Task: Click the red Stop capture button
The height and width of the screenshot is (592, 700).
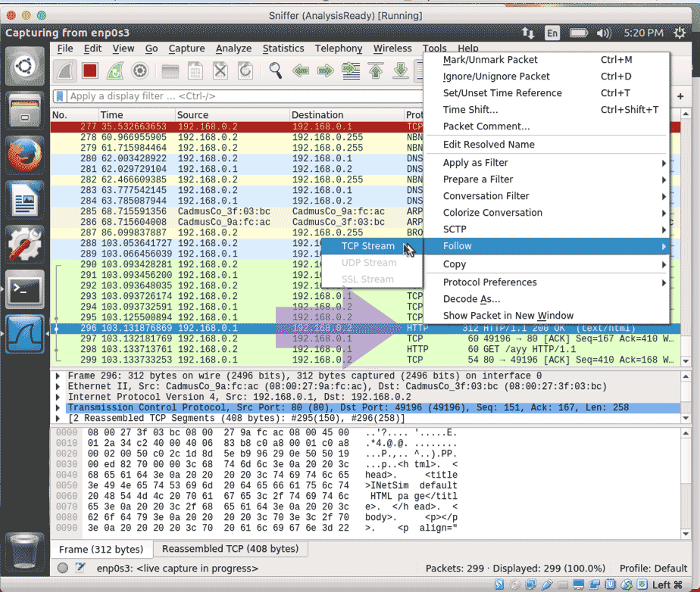Action: click(90, 71)
